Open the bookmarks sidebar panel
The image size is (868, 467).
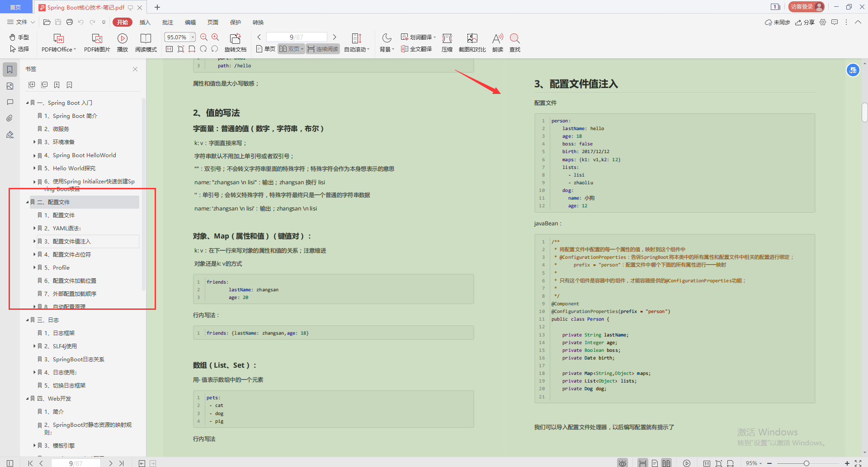pyautogui.click(x=10, y=70)
